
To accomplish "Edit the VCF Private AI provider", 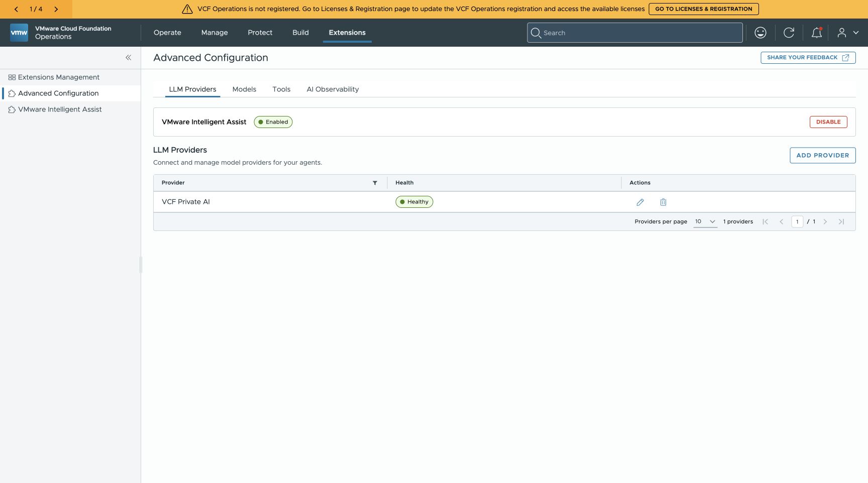I will 640,202.
